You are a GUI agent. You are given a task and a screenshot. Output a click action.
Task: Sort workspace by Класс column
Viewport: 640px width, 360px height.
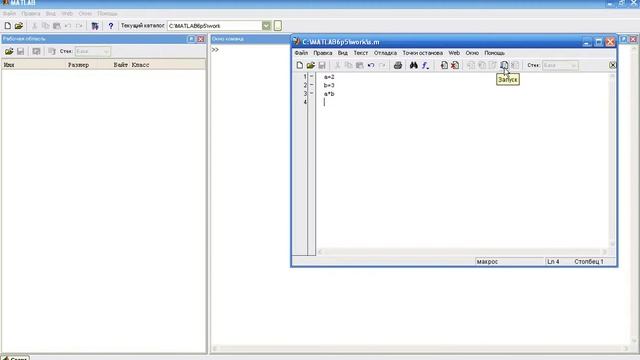tap(140, 65)
